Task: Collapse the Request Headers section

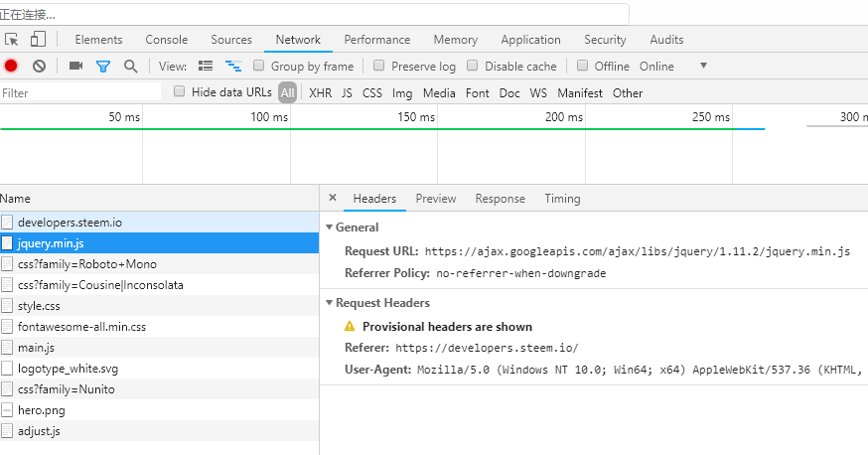Action: tap(330, 303)
